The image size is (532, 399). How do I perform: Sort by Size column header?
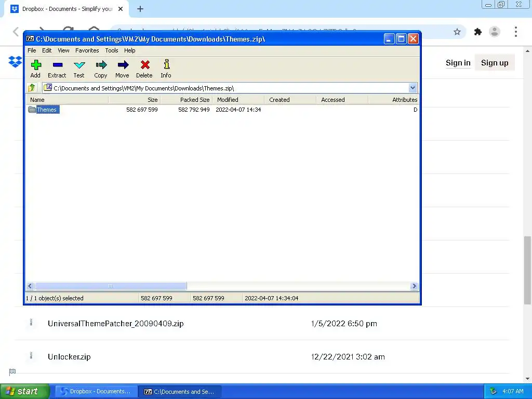click(135, 100)
